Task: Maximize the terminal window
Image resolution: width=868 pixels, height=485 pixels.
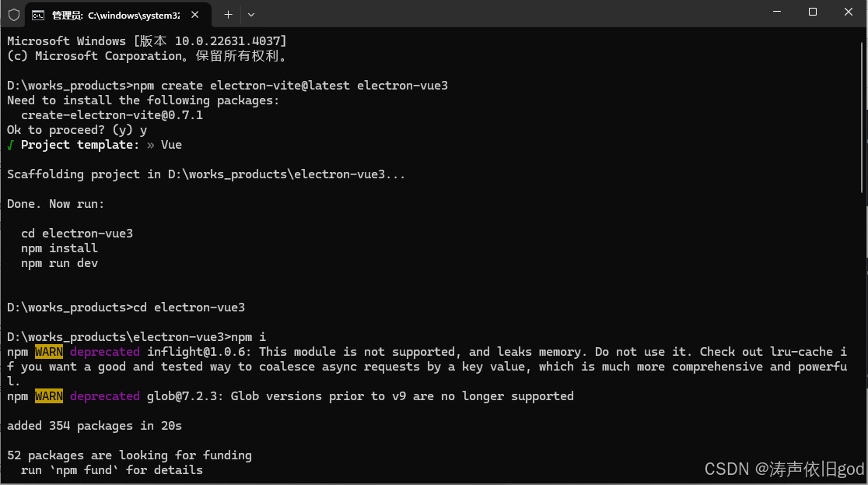Action: pos(813,12)
